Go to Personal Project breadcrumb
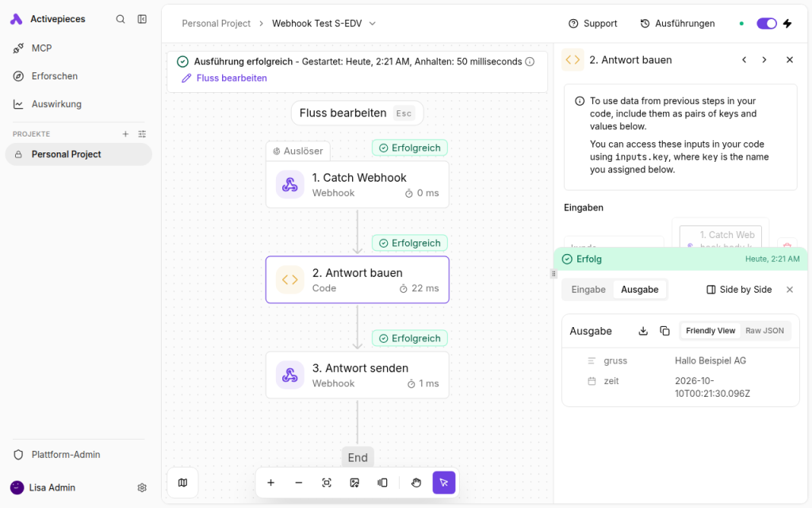This screenshot has height=508, width=812. click(x=216, y=23)
